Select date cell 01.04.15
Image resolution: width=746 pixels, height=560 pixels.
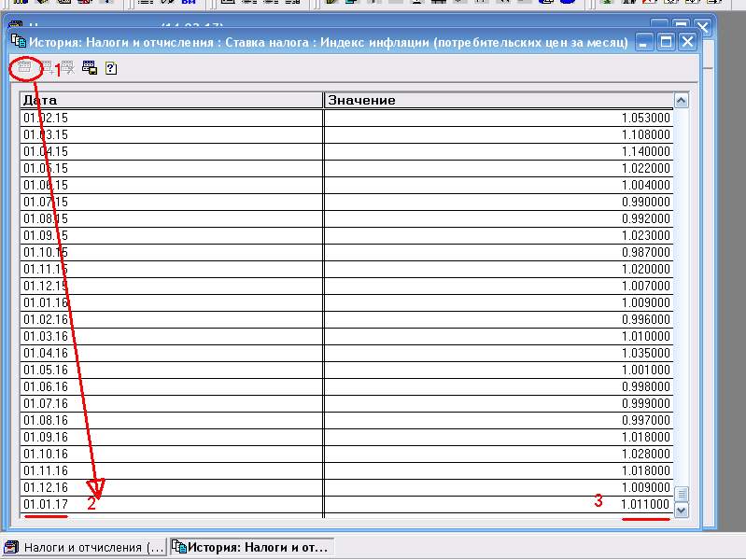click(x=171, y=151)
